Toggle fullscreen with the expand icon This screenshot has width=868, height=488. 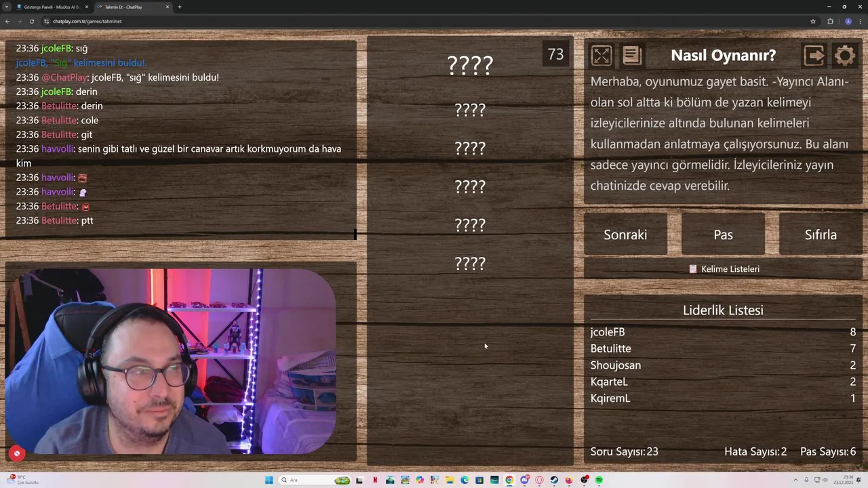[601, 56]
